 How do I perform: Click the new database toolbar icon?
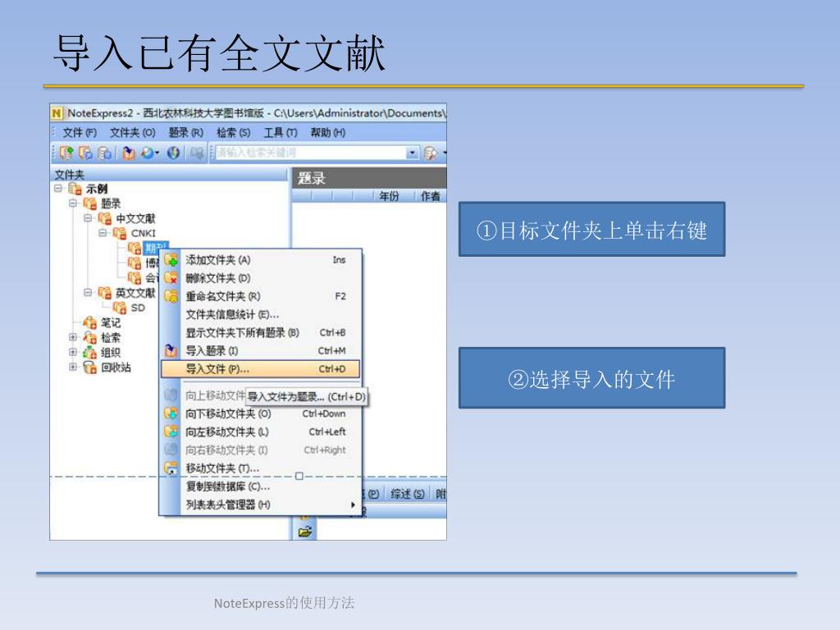pyautogui.click(x=66, y=153)
